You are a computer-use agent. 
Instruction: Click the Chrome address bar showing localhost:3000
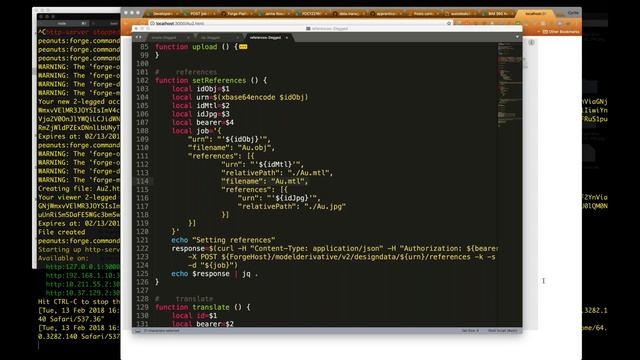click(x=300, y=23)
